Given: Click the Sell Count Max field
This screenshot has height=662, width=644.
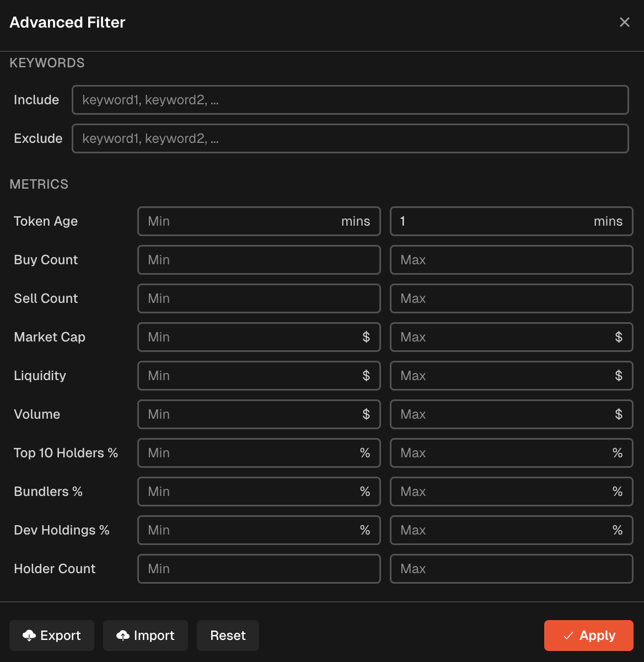Looking at the screenshot, I should pos(512,298).
